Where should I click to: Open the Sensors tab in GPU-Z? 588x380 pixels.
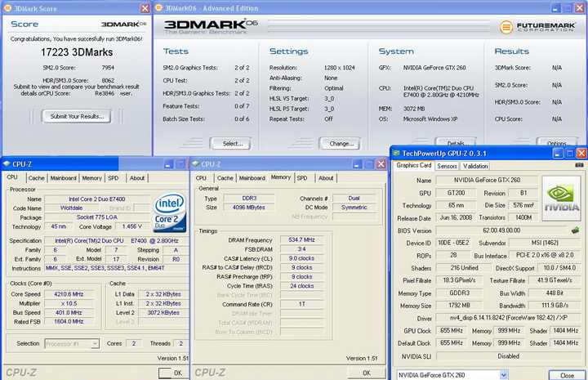(x=447, y=166)
